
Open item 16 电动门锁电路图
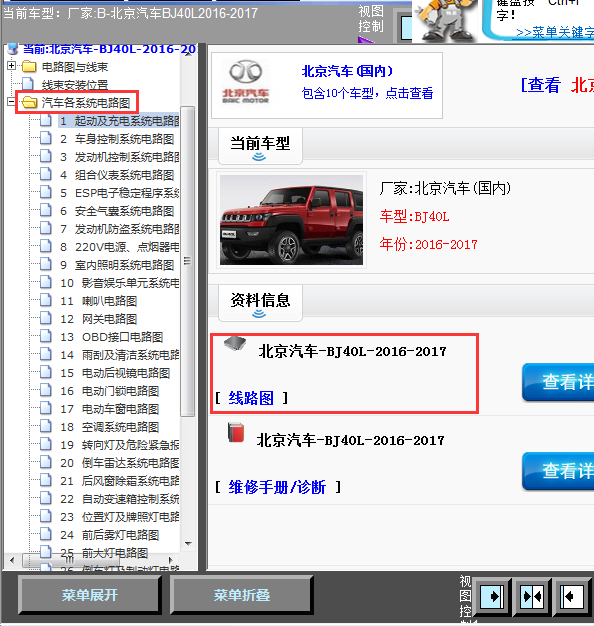110,391
